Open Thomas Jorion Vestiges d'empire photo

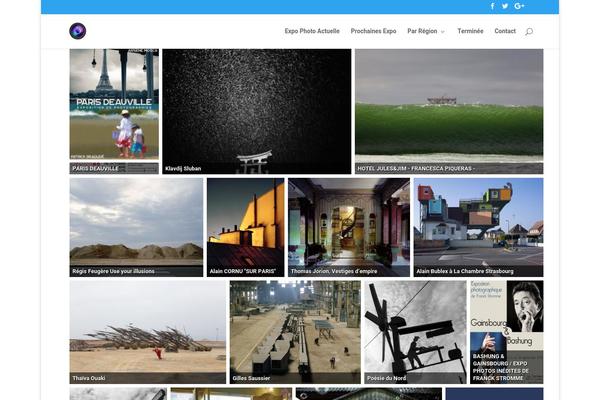[349, 227]
